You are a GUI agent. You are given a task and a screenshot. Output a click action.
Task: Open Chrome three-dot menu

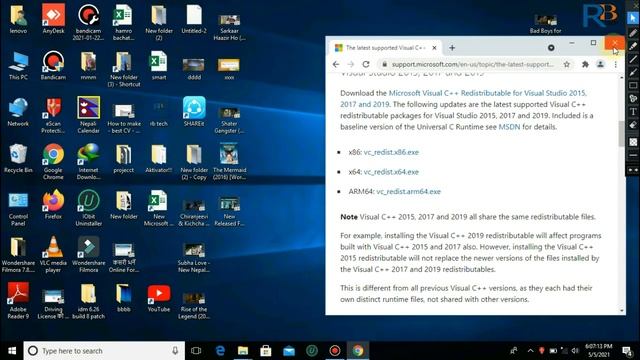[x=616, y=64]
